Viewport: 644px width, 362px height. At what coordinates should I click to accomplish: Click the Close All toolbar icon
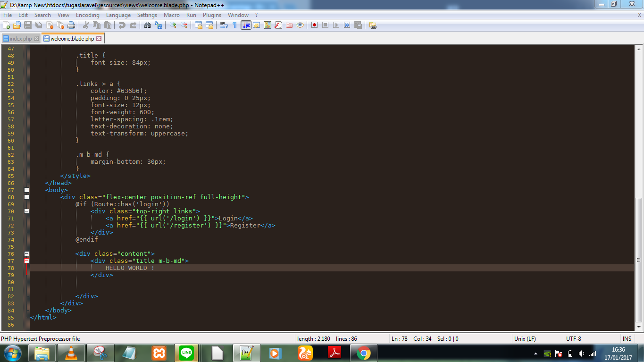pos(60,25)
